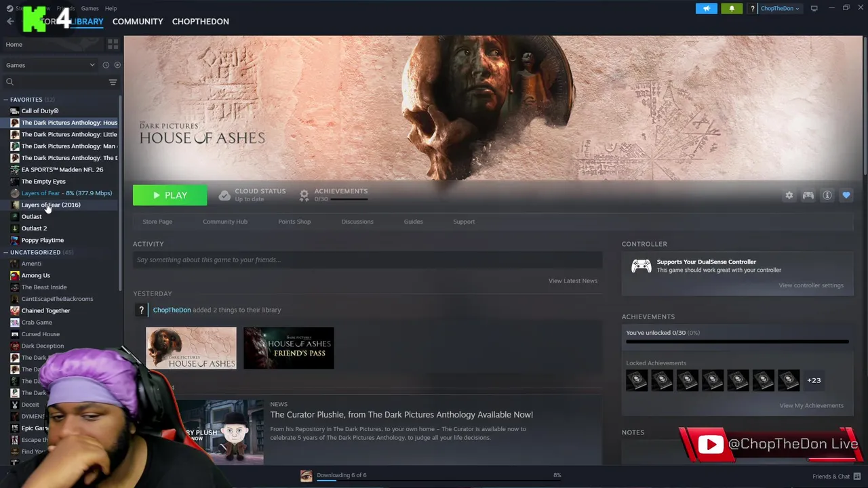Viewport: 868px width, 488px height.
Task: Click the Achievements gear icon
Action: [304, 195]
